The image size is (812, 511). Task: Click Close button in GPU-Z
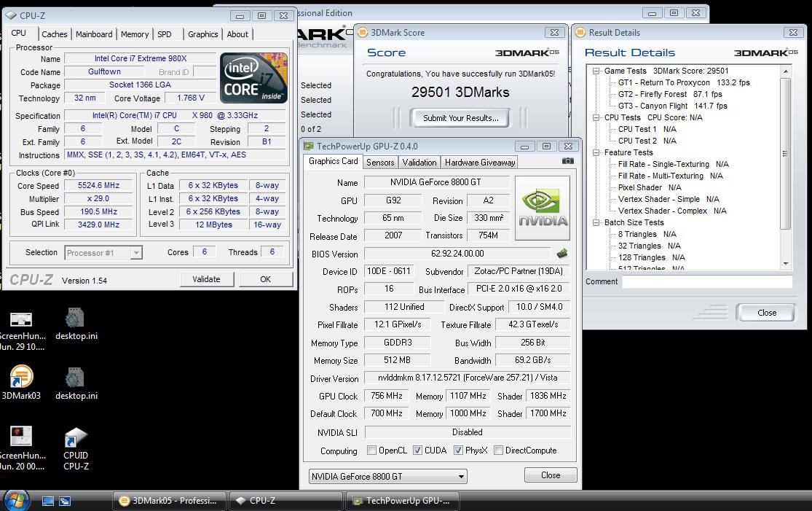[x=551, y=475]
